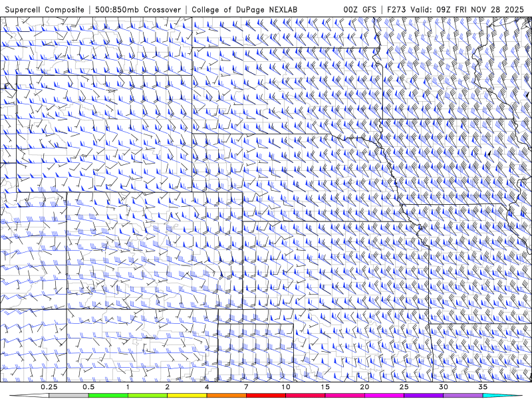Viewport: 532px width, 399px height.
Task: Click the "25" scale label
Action: coord(404,387)
